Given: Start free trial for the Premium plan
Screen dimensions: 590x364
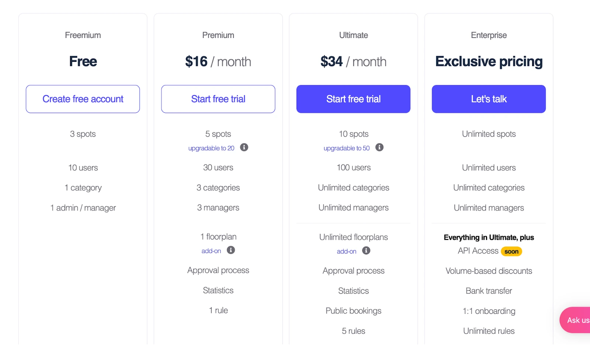Looking at the screenshot, I should [x=218, y=99].
